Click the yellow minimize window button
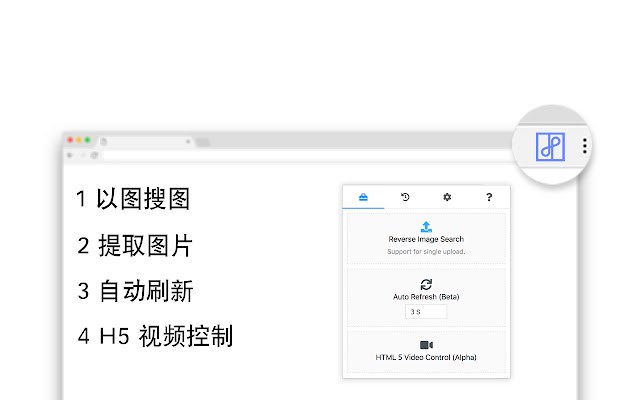The image size is (640, 400). 79,140
